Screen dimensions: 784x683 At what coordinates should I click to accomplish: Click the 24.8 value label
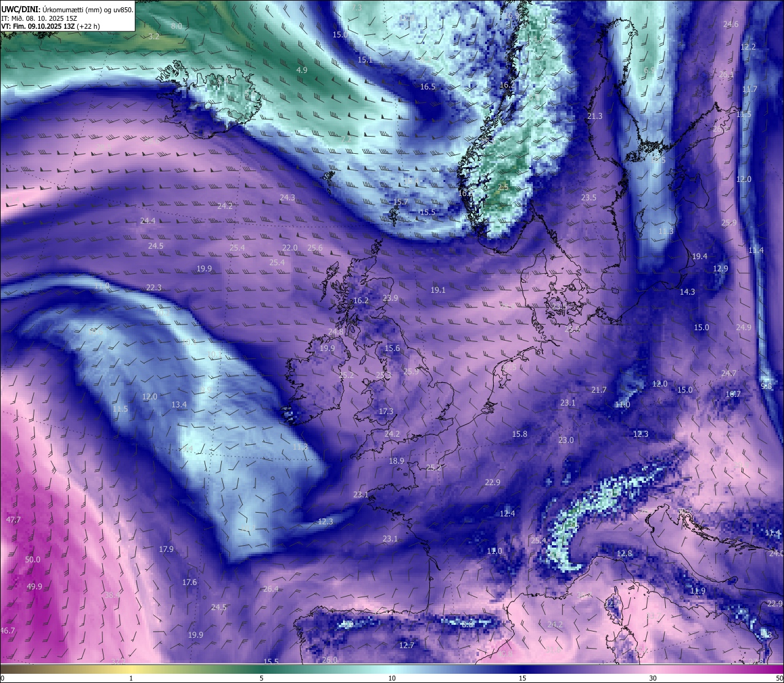(336, 332)
